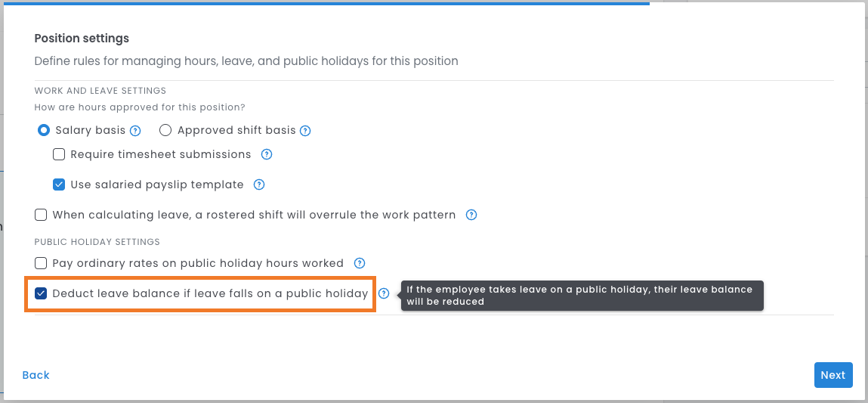Go back using the Back link
The width and height of the screenshot is (868, 403).
pos(36,375)
